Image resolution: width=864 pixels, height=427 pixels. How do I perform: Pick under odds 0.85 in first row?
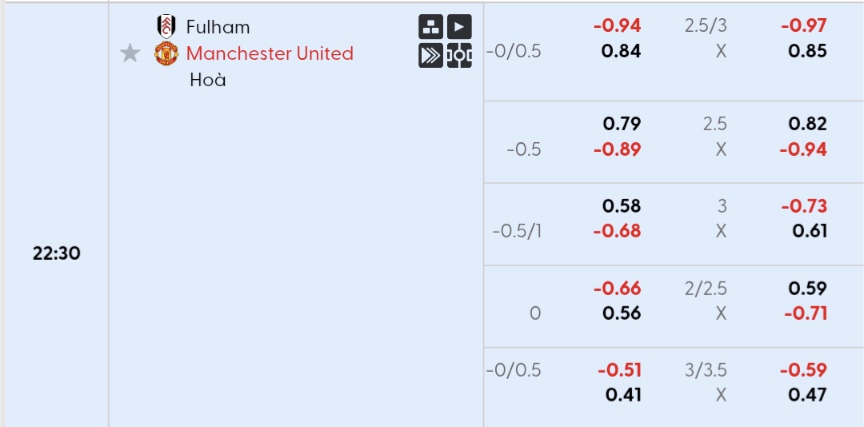click(x=807, y=51)
